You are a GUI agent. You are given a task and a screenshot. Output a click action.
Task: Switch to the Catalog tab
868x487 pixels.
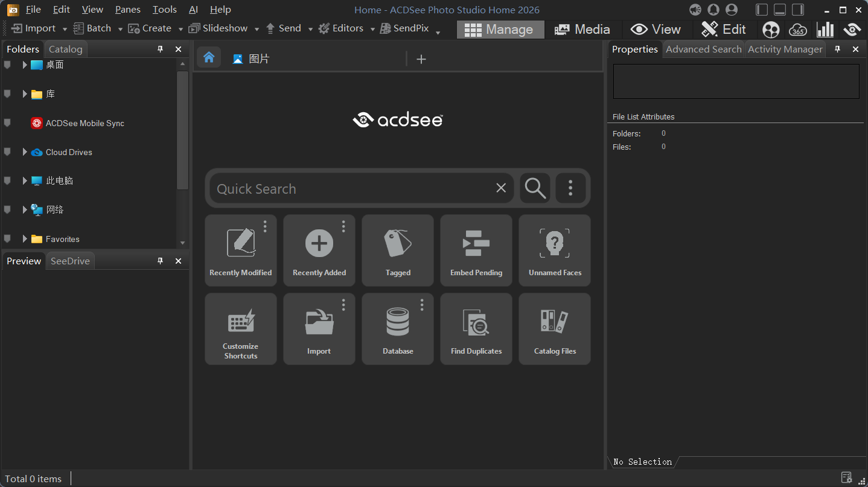click(65, 49)
